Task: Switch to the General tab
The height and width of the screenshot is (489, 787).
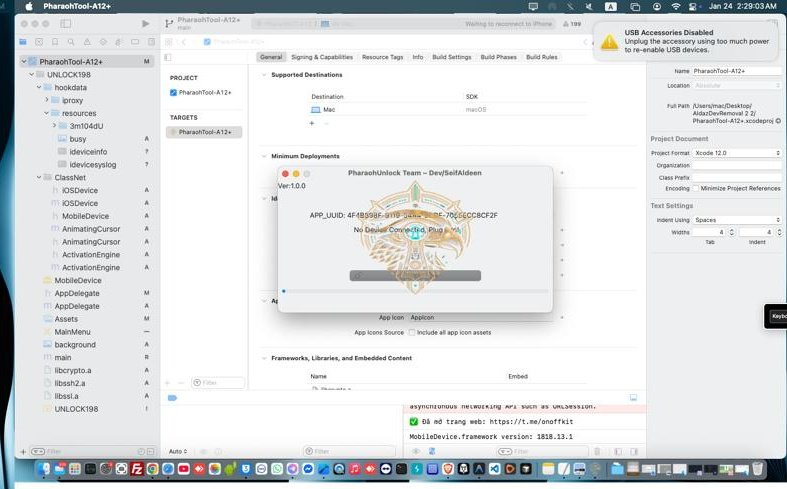Action: [271, 57]
